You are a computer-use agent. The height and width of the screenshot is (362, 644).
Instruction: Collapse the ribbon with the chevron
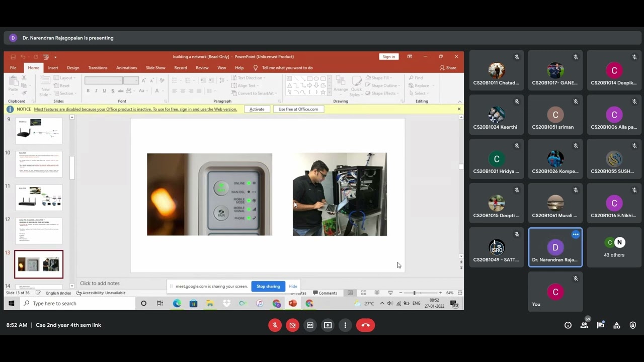pyautogui.click(x=459, y=101)
